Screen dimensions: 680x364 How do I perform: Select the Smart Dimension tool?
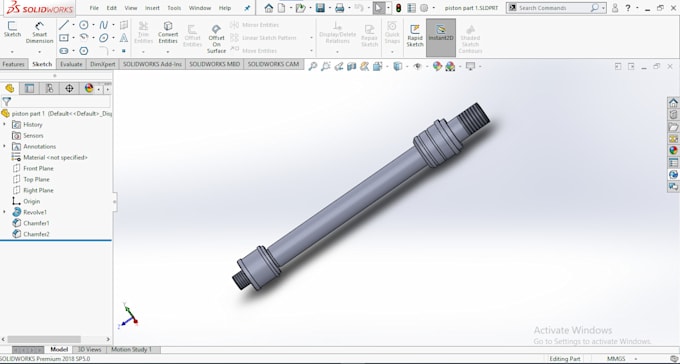tap(39, 32)
